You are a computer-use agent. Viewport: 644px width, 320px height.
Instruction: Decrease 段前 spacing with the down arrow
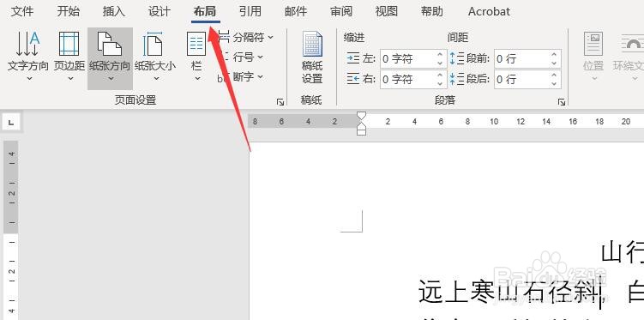coord(555,63)
